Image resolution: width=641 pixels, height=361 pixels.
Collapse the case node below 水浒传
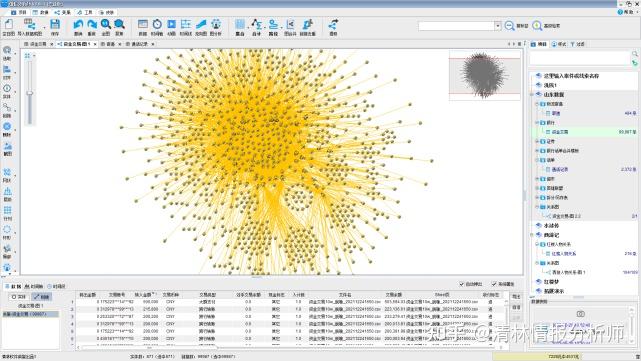(x=532, y=235)
